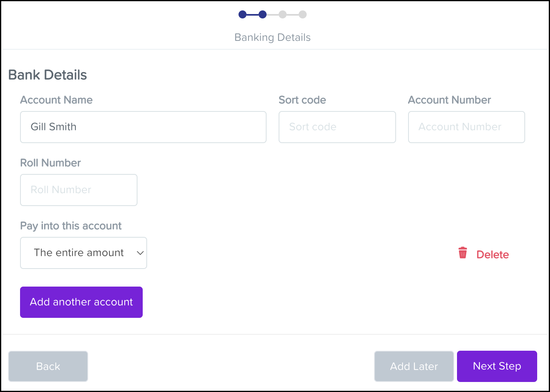Click the first progress step dot
The width and height of the screenshot is (550, 392).
tap(243, 15)
